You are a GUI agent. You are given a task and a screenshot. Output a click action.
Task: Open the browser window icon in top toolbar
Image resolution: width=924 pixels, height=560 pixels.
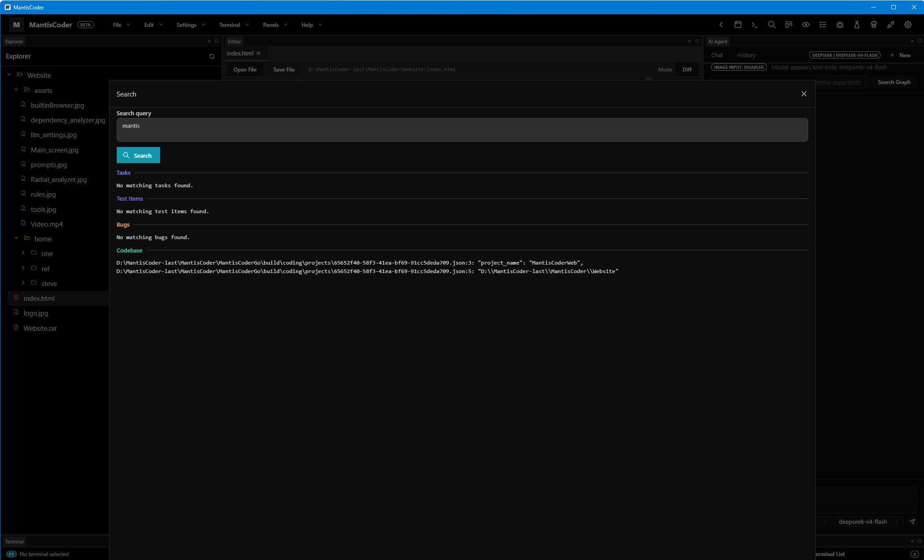click(738, 25)
